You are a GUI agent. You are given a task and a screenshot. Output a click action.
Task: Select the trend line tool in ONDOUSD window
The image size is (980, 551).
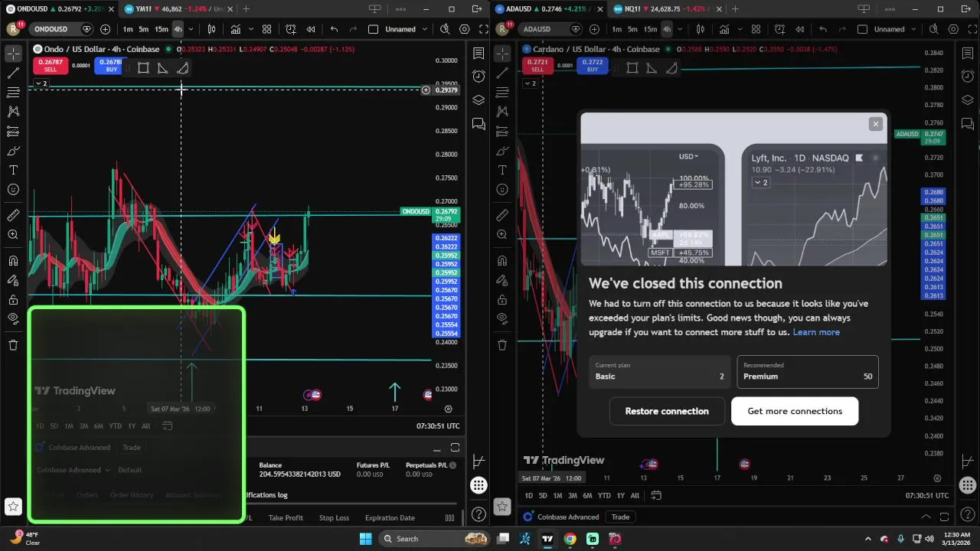(13, 73)
